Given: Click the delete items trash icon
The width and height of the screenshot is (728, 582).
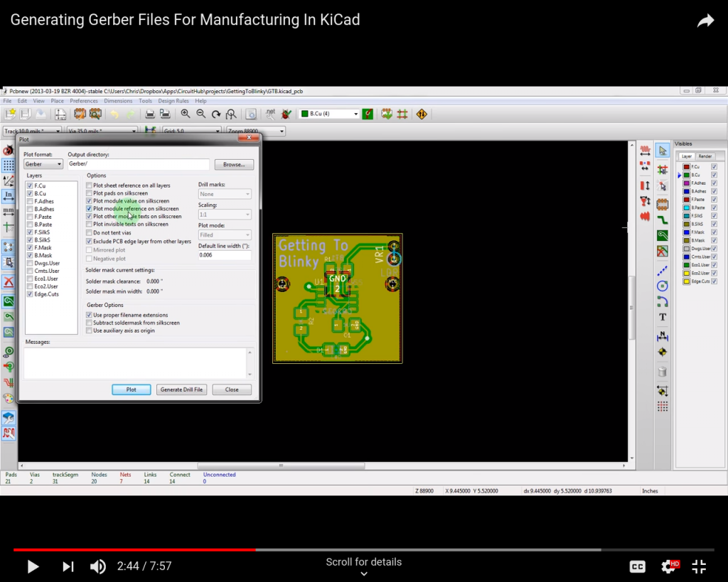Looking at the screenshot, I should click(x=663, y=372).
